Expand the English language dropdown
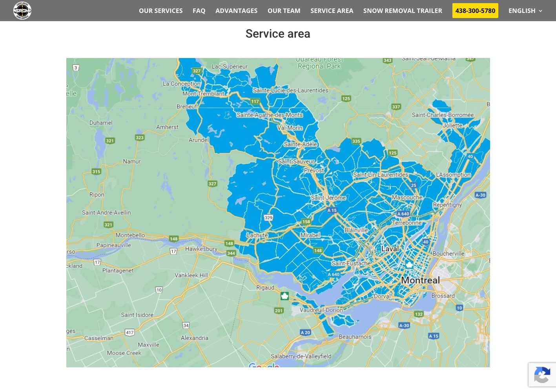The width and height of the screenshot is (556, 392). click(525, 11)
